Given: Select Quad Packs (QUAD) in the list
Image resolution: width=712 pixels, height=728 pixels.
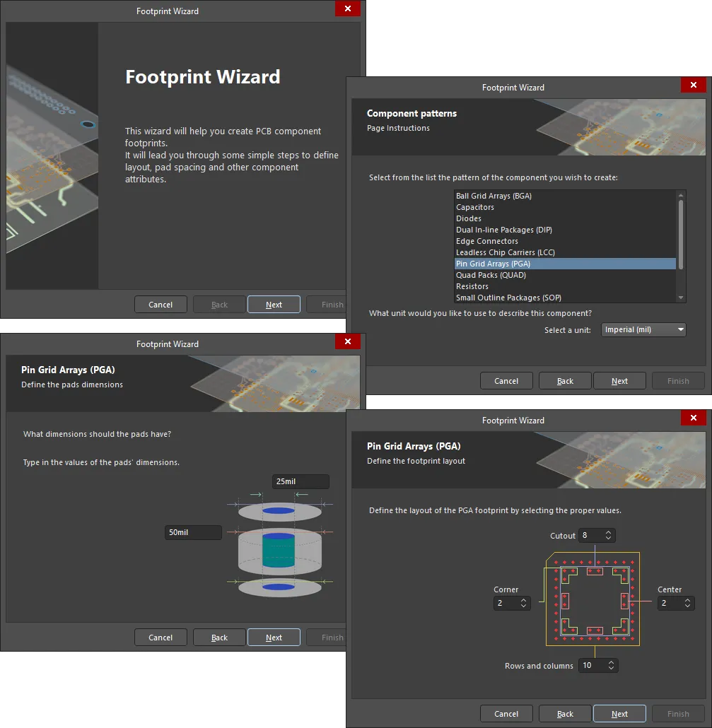Looking at the screenshot, I should [491, 275].
